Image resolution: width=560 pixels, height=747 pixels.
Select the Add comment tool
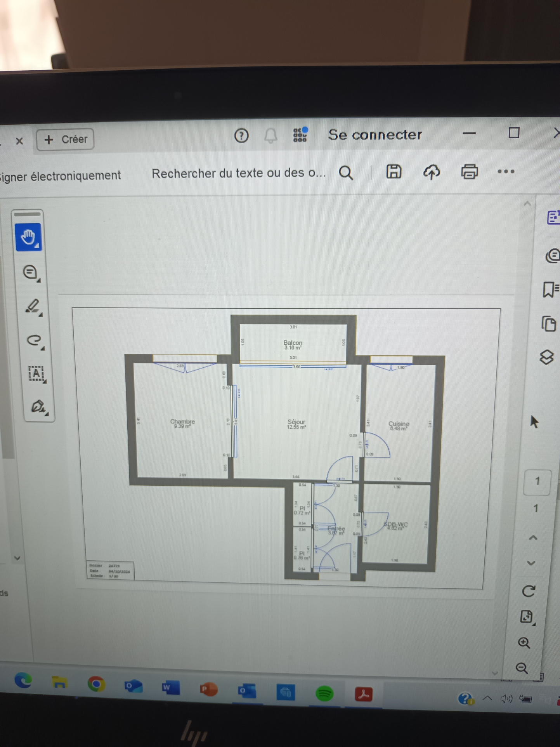tap(31, 273)
